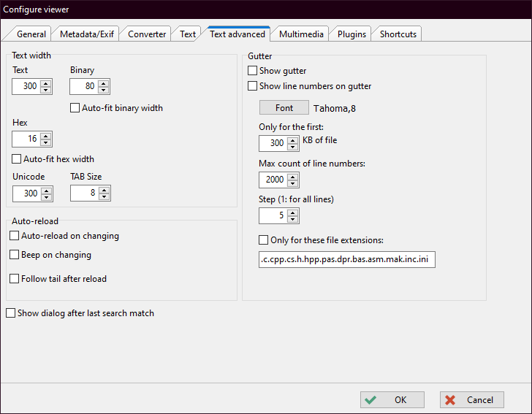This screenshot has height=414, width=532.
Task: Turn on Follow tail after reload
Action: 15,278
